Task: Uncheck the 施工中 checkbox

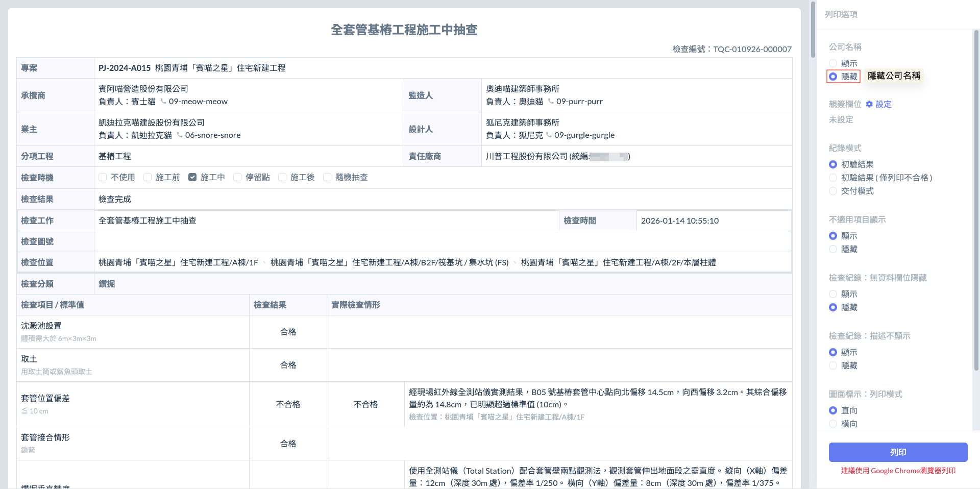Action: [192, 177]
